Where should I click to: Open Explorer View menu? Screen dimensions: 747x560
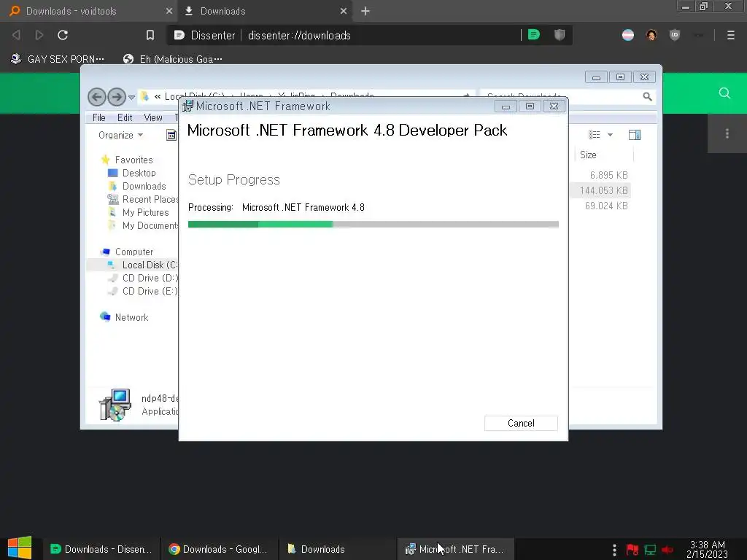[153, 117]
